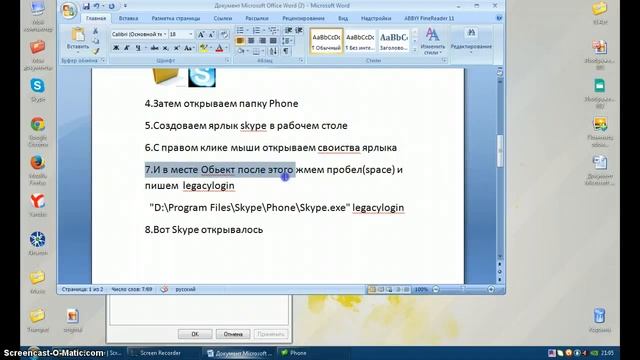Image resolution: width=640 pixels, height=360 pixels.
Task: Activate the Format Painter brush icon
Action: [x=95, y=51]
